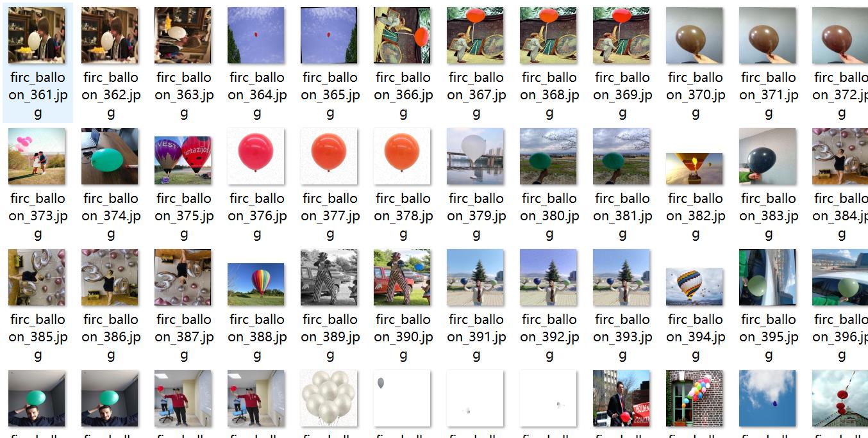This screenshot has height=438, width=868.
Task: Select white balloon by bridge firc_balloon_379.jpg
Action: (475, 156)
